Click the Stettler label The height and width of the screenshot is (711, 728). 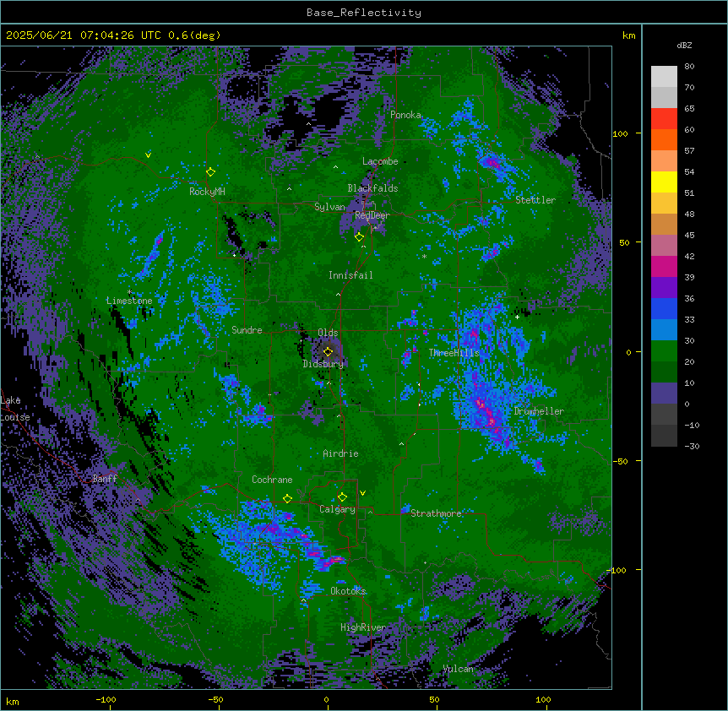click(x=535, y=200)
